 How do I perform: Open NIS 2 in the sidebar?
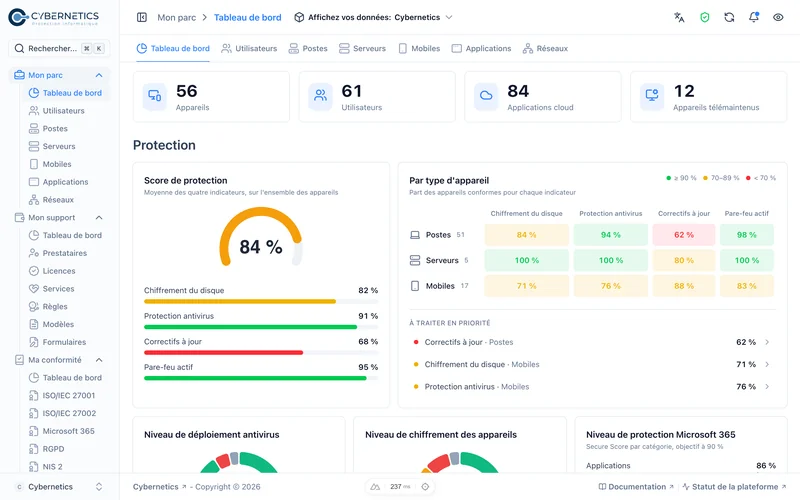[x=52, y=467]
